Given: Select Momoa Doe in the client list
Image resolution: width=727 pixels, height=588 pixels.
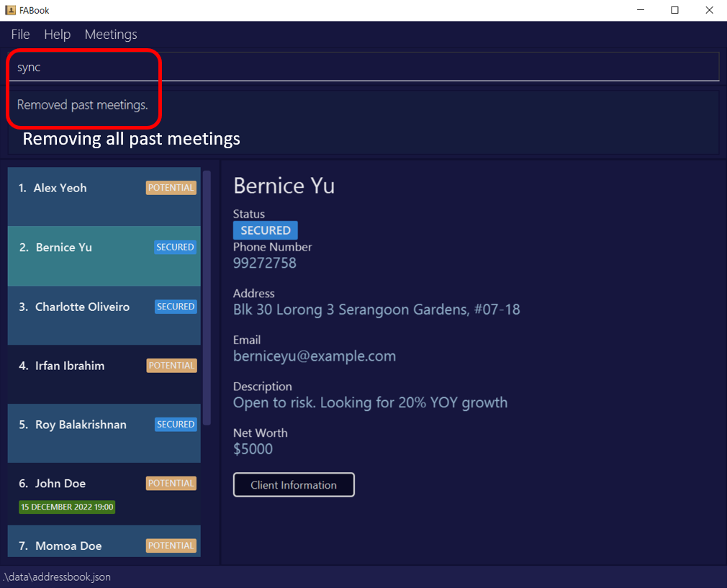Looking at the screenshot, I should tap(104, 541).
